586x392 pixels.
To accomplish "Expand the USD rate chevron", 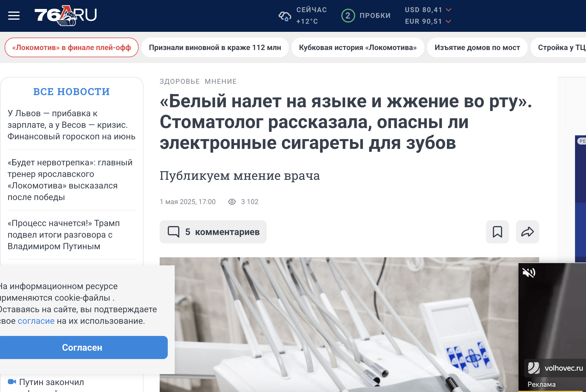I will [x=449, y=10].
